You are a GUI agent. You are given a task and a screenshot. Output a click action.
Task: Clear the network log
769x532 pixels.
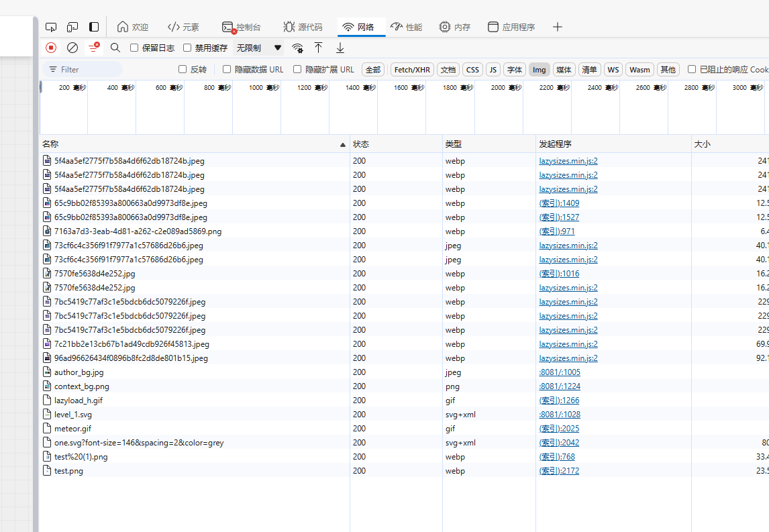[72, 48]
